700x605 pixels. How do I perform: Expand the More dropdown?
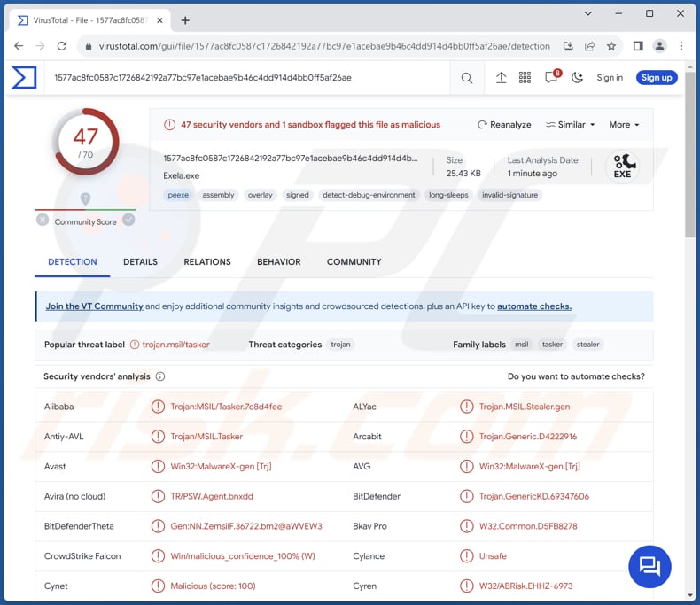click(624, 125)
